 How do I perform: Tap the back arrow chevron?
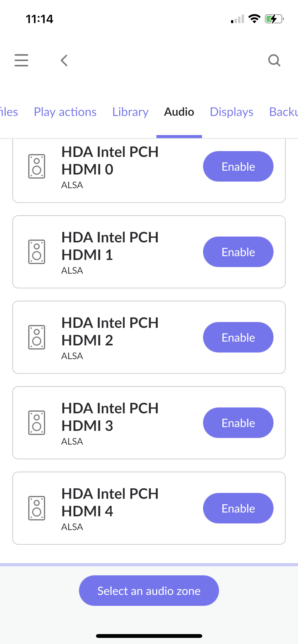click(64, 60)
